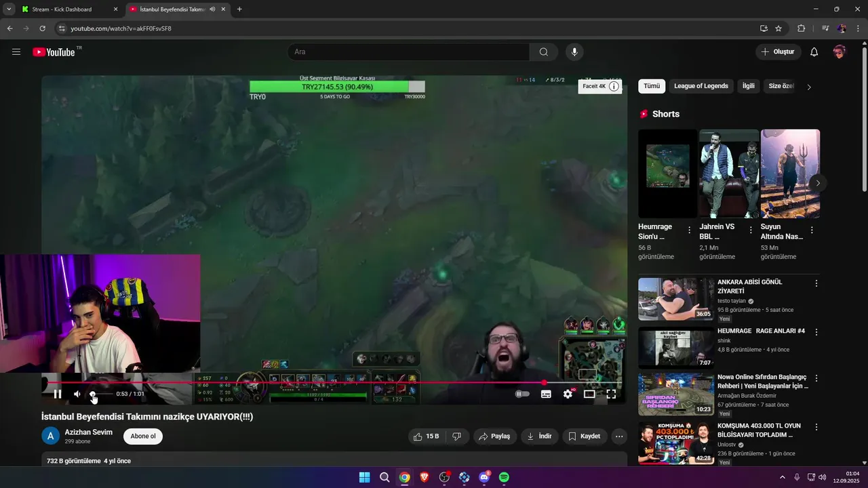Open the Azizhan Sevim channel avatar
868x488 pixels.
click(x=50, y=436)
